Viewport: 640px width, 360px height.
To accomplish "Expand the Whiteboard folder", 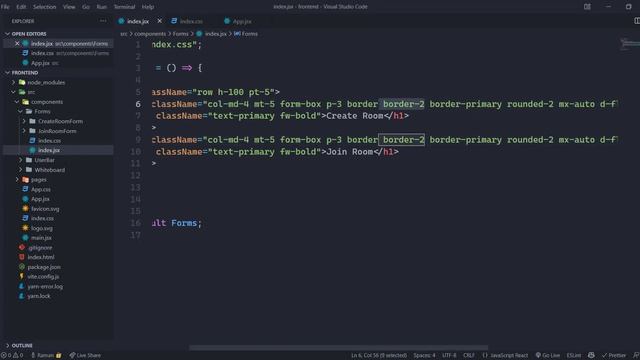I will click(49, 170).
